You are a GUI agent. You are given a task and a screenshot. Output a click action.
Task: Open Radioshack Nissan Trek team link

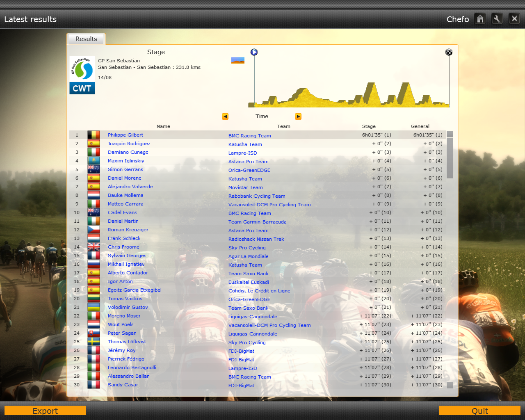click(256, 239)
